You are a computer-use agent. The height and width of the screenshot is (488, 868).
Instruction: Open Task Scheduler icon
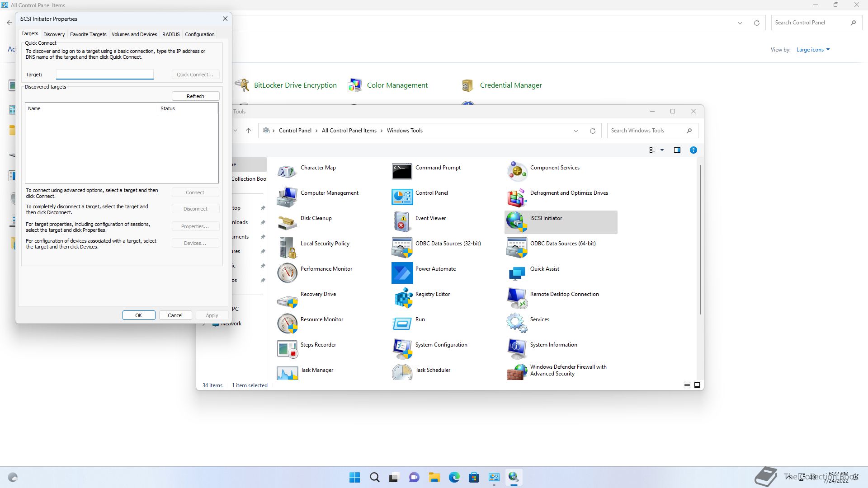pos(402,372)
